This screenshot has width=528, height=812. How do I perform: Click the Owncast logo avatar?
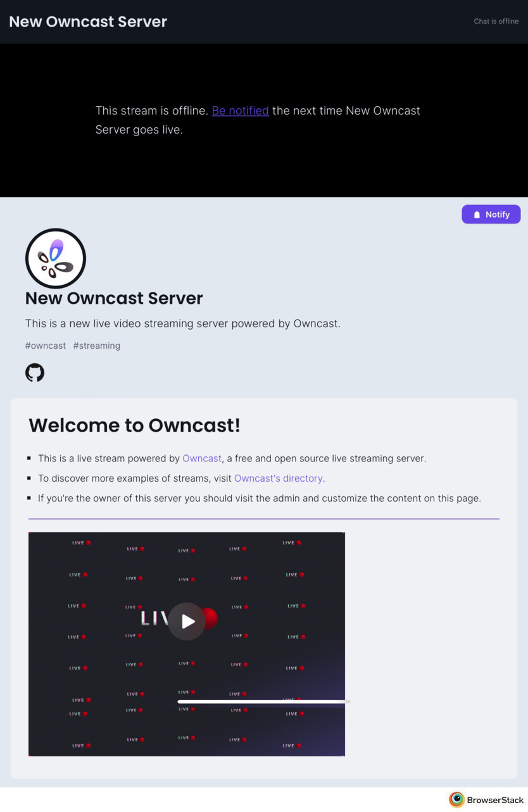(x=56, y=258)
